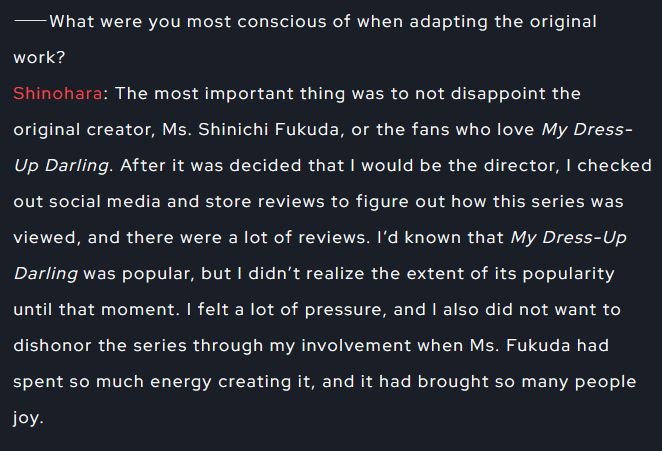662x451 pixels.
Task: Click the long dash before the question
Action: click(30, 21)
